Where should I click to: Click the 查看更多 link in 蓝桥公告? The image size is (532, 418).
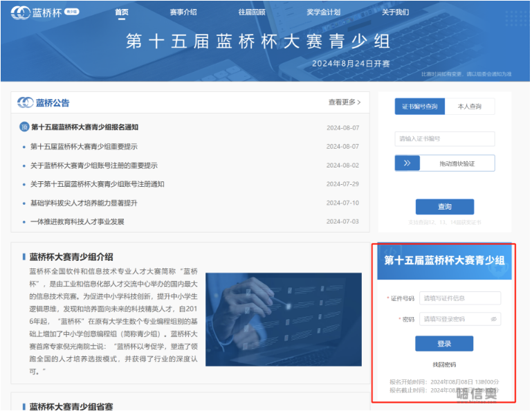pos(345,102)
